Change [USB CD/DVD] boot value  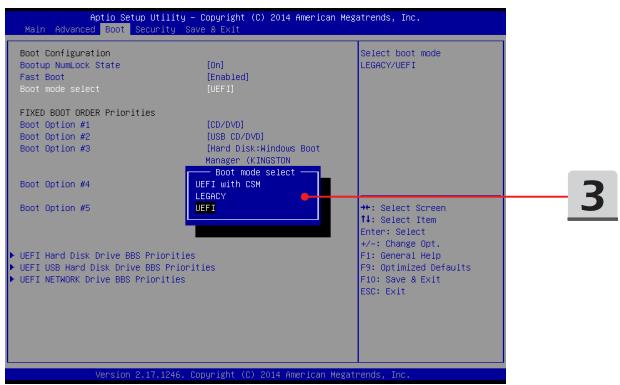(235, 137)
